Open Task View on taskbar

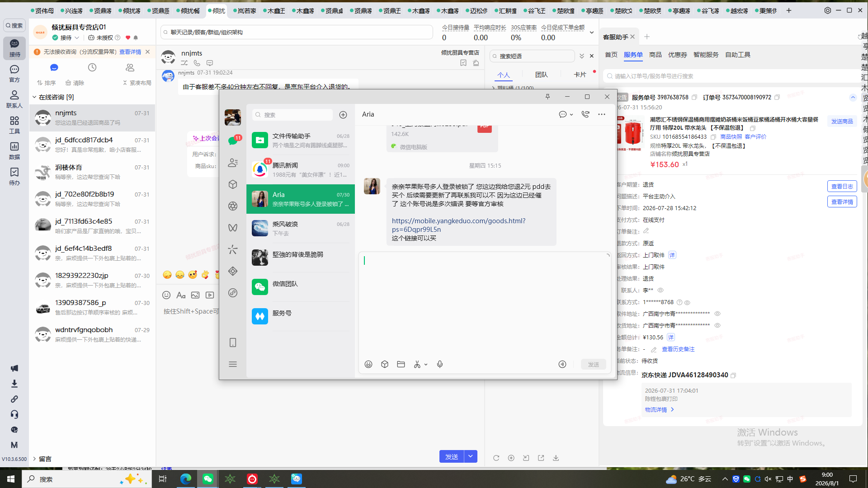pyautogui.click(x=163, y=479)
